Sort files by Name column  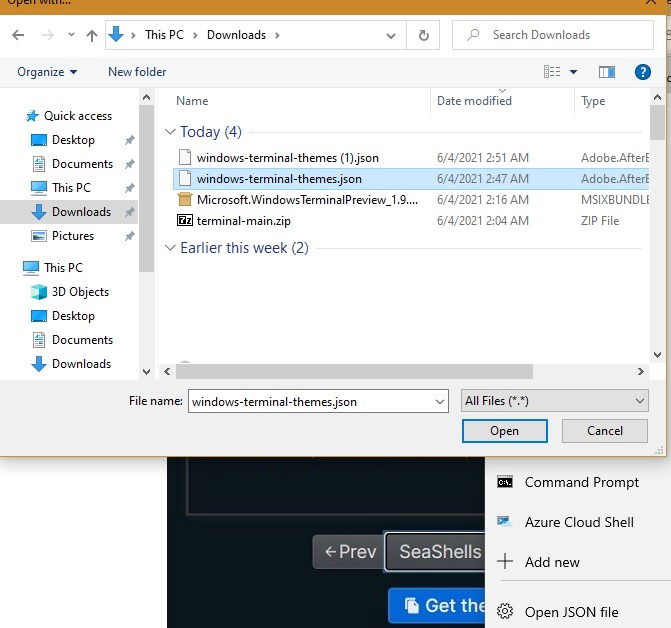192,101
